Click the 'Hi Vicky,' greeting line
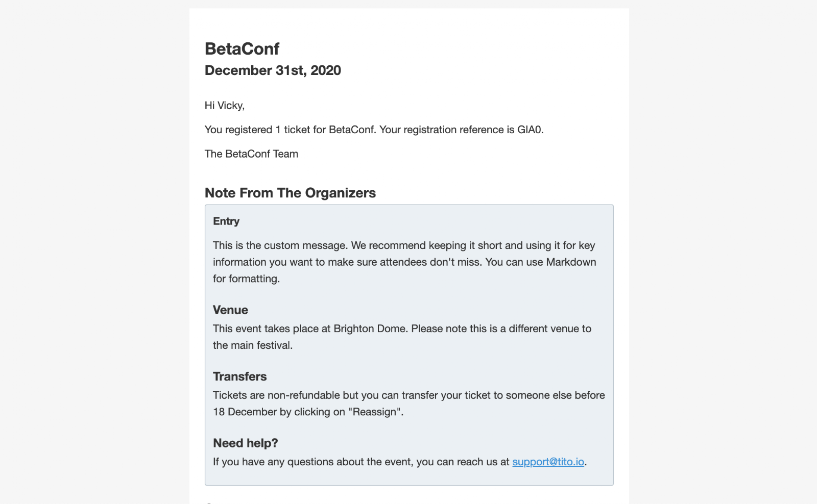The height and width of the screenshot is (504, 817). click(x=225, y=106)
